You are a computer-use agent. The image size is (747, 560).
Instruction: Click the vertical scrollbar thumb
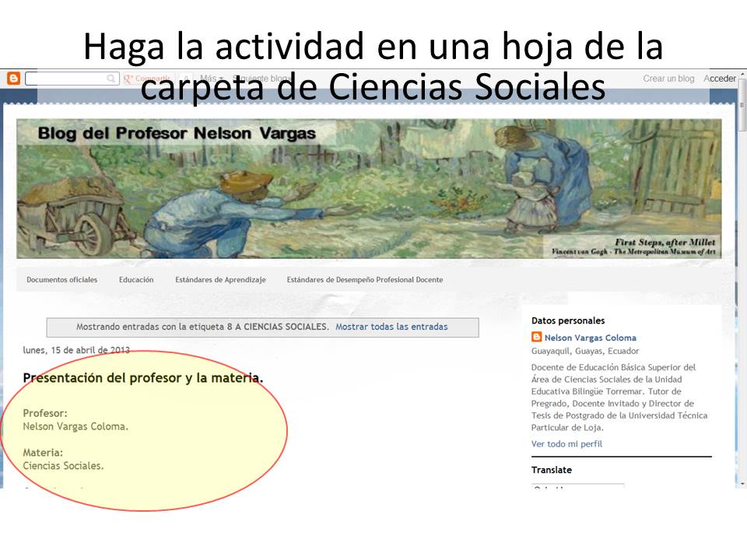[742, 105]
